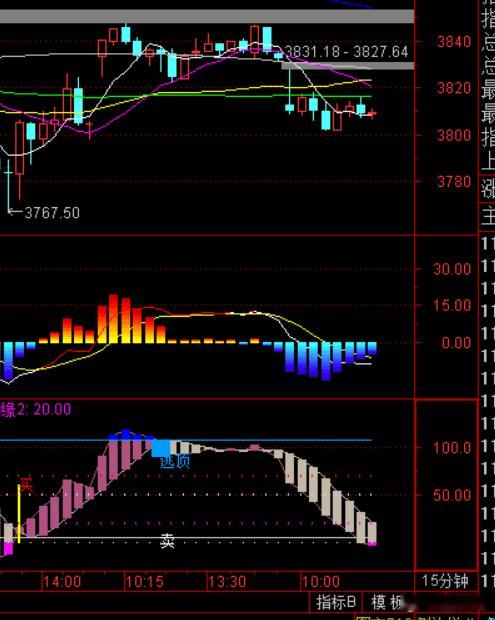Select the wide gray resistance band at top
Screen dimensions: 495x620
(207, 16)
